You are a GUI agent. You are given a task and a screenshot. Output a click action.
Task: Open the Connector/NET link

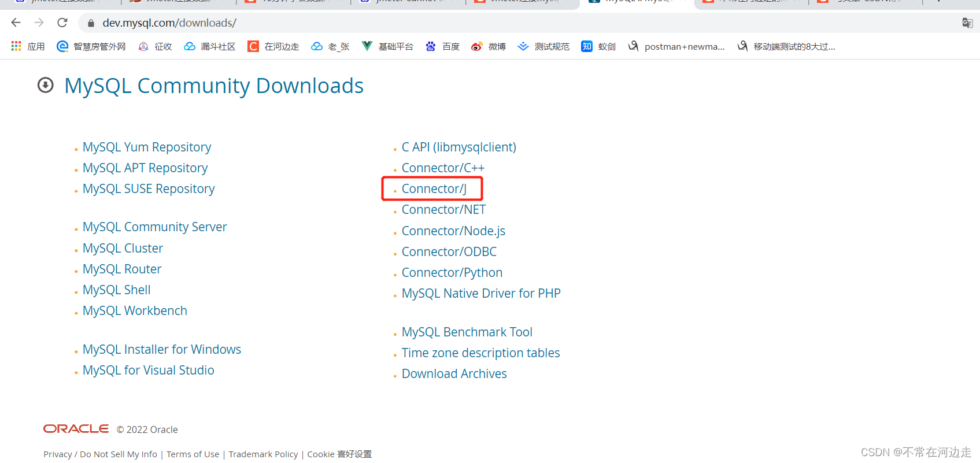443,209
